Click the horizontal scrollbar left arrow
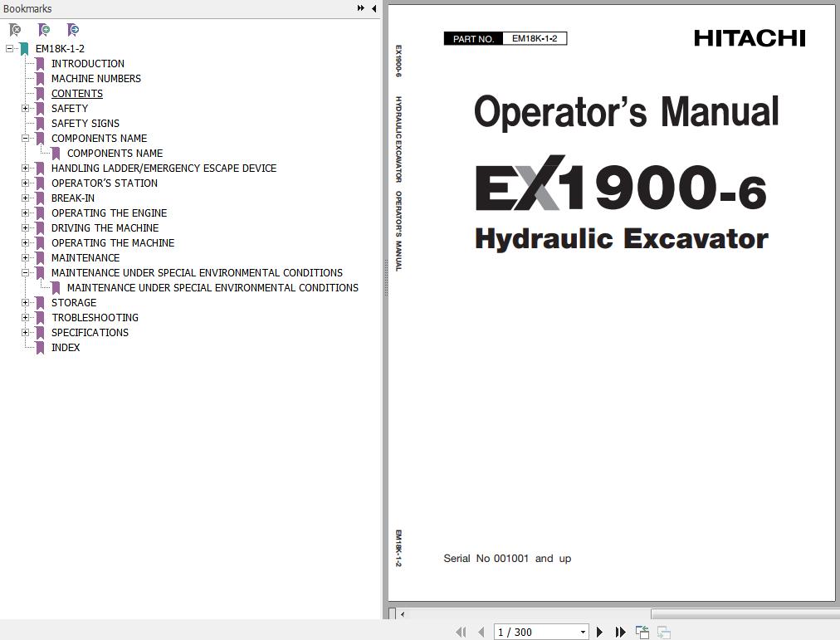Screen dimensions: 840x640 pos(403,614)
